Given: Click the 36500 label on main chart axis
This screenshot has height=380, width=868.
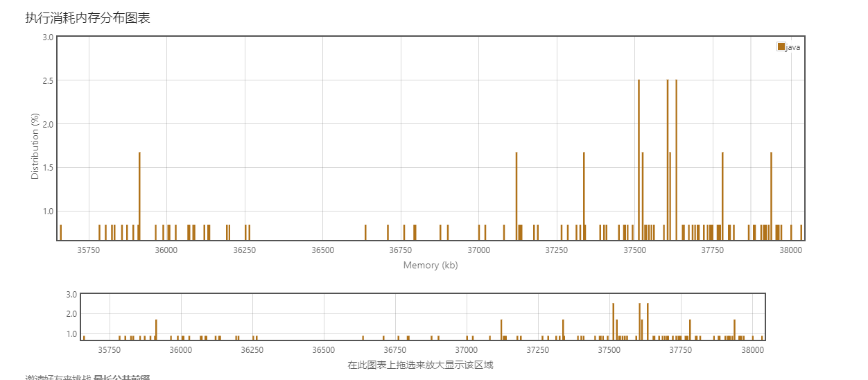Looking at the screenshot, I should click(322, 250).
